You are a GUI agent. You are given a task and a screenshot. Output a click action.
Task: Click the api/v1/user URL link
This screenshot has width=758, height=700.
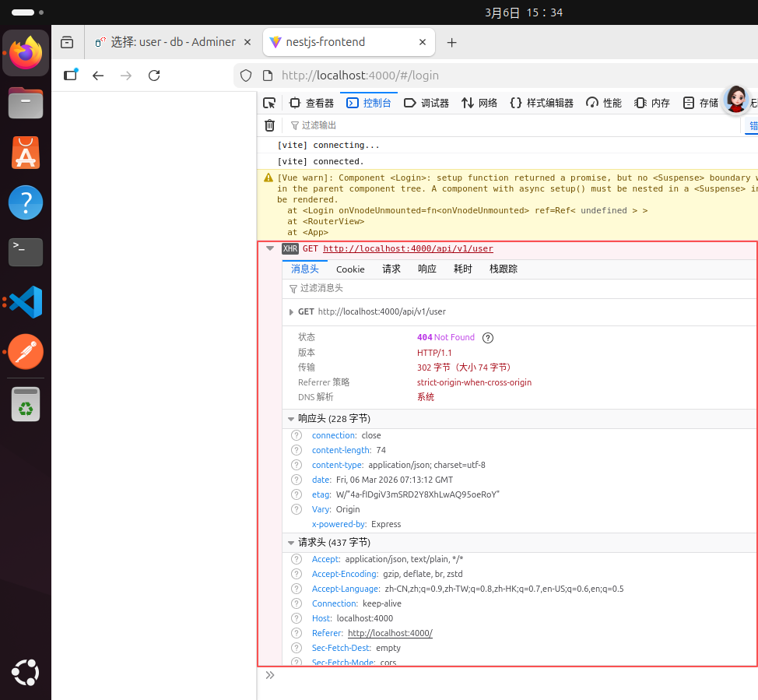(408, 248)
